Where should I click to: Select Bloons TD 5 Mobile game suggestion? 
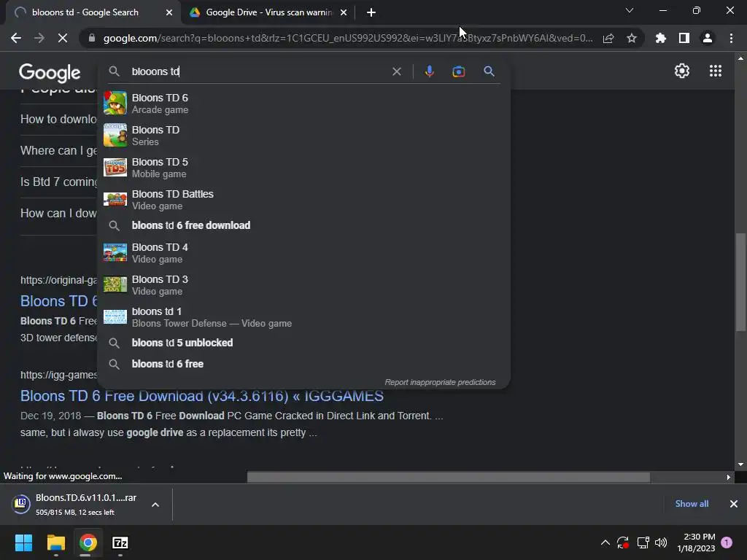coord(304,168)
